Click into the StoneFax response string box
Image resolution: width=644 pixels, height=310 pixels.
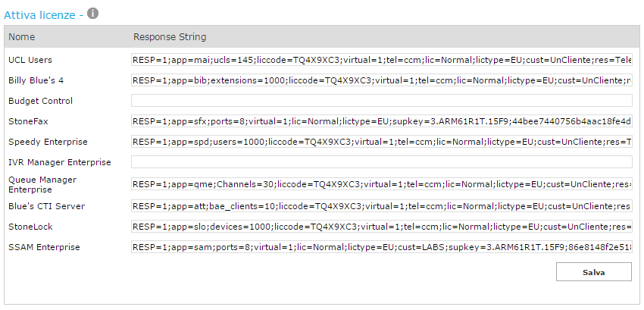click(381, 121)
